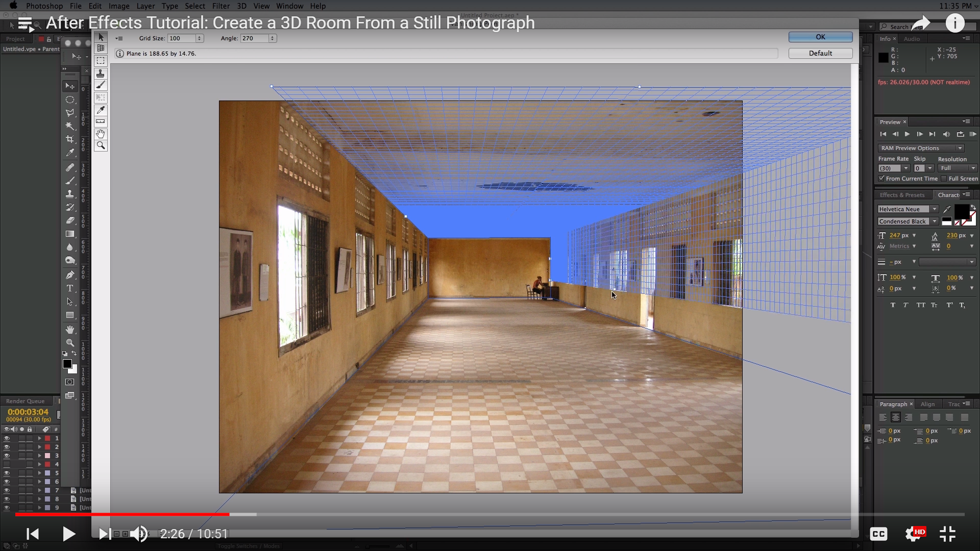Skip to next video with next button
Image resolution: width=980 pixels, height=551 pixels.
[104, 534]
